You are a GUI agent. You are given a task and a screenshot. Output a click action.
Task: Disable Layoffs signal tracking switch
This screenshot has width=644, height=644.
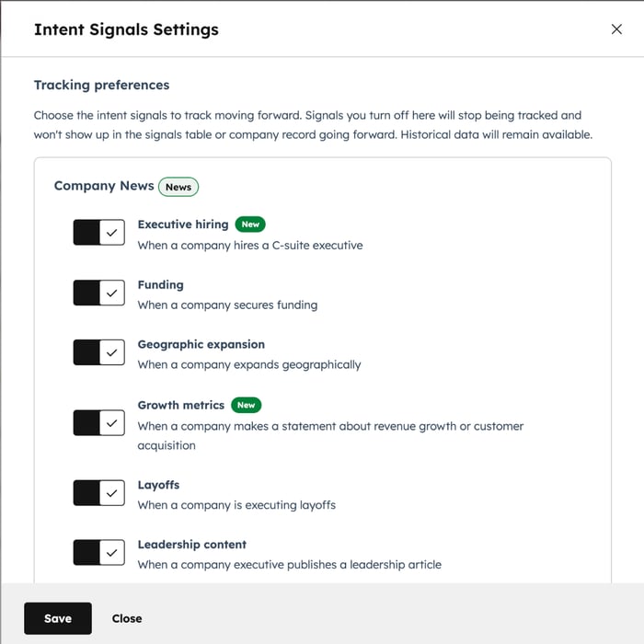[98, 493]
